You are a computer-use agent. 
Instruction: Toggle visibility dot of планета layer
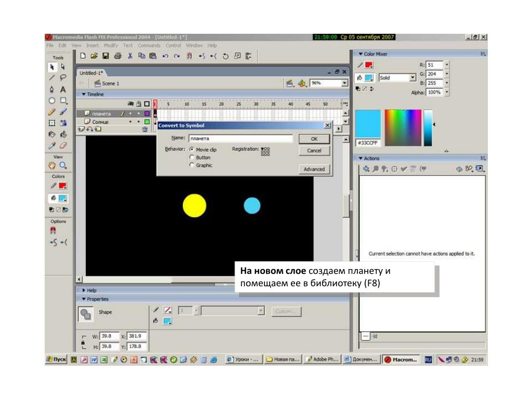130,113
